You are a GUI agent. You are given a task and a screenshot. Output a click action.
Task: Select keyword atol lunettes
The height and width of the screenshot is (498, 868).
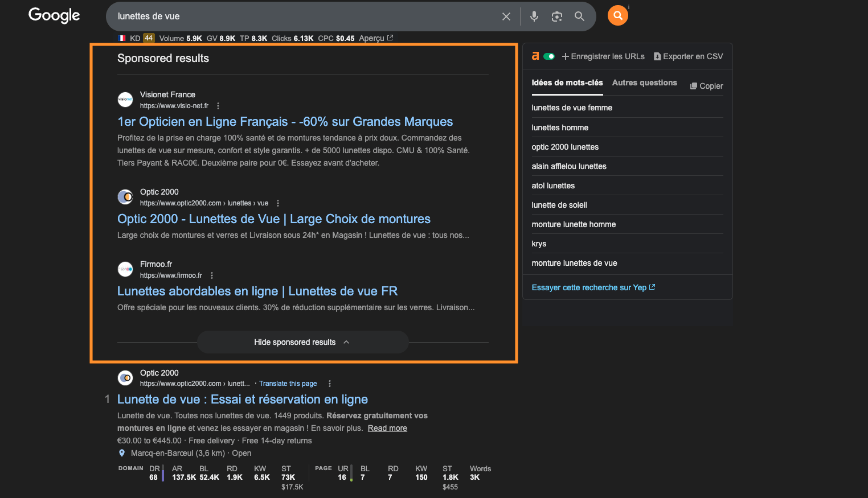553,186
